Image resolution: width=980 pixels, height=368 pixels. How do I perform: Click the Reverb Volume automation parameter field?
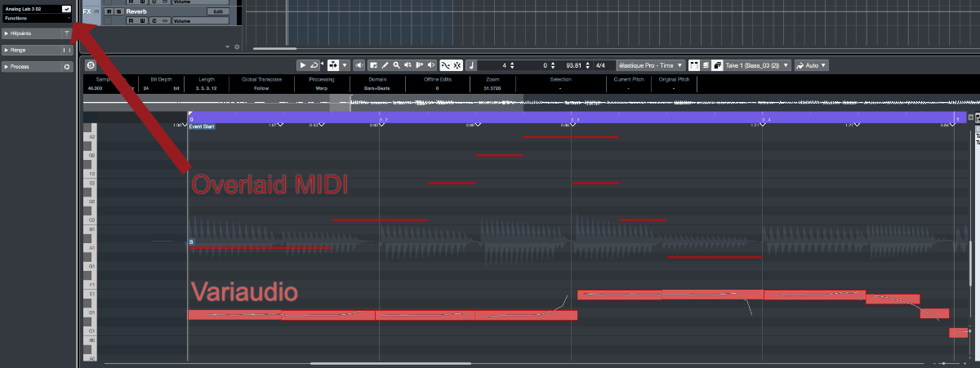pyautogui.click(x=200, y=20)
